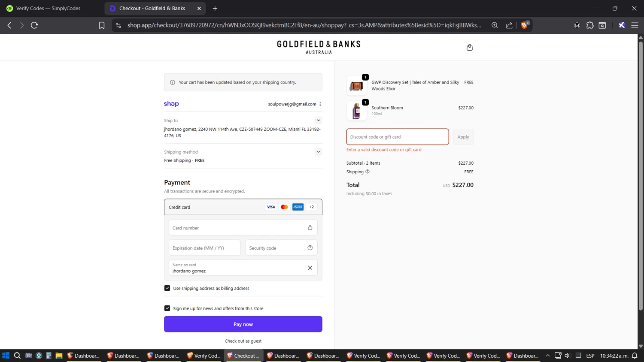Open File Explorer from taskbar
The image size is (644, 362).
59,356
